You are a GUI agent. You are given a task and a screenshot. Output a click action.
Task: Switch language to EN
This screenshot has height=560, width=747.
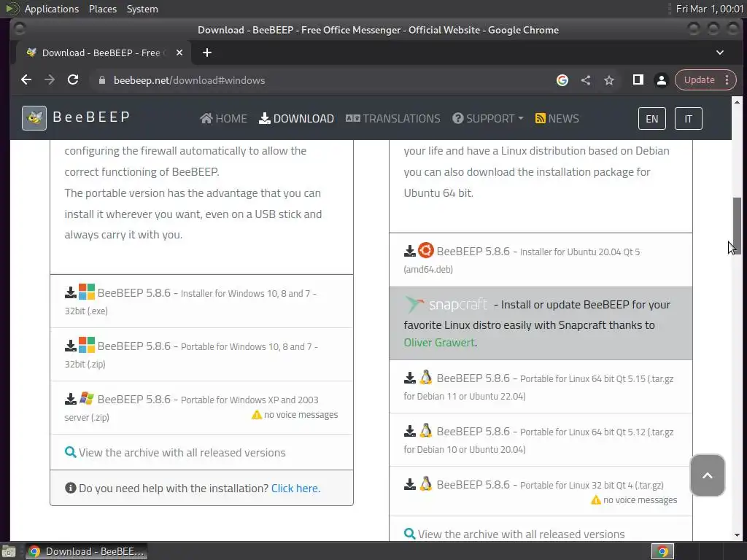651,119
